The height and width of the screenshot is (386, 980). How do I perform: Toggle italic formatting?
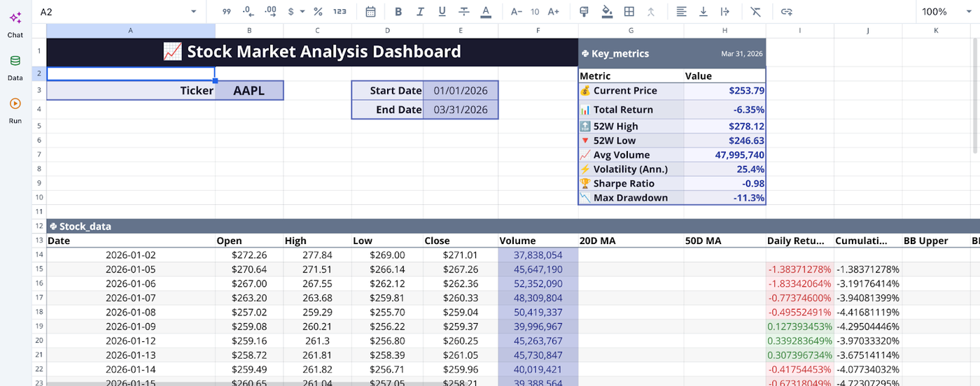pos(420,11)
